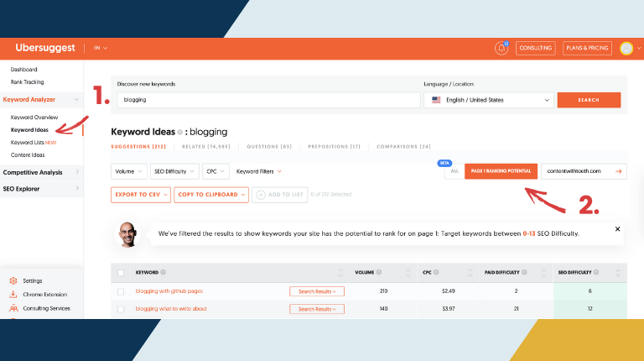Check the 'blogging what to write about' row
This screenshot has width=644, height=361.
point(121,309)
